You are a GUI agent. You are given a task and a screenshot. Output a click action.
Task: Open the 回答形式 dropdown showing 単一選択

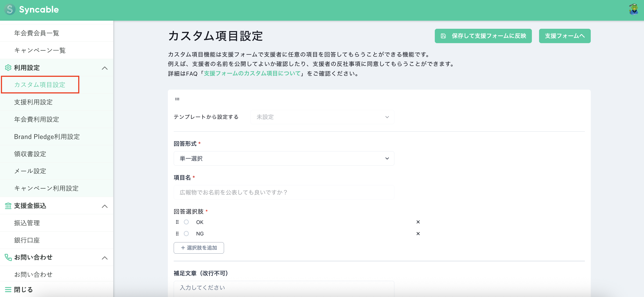point(284,158)
